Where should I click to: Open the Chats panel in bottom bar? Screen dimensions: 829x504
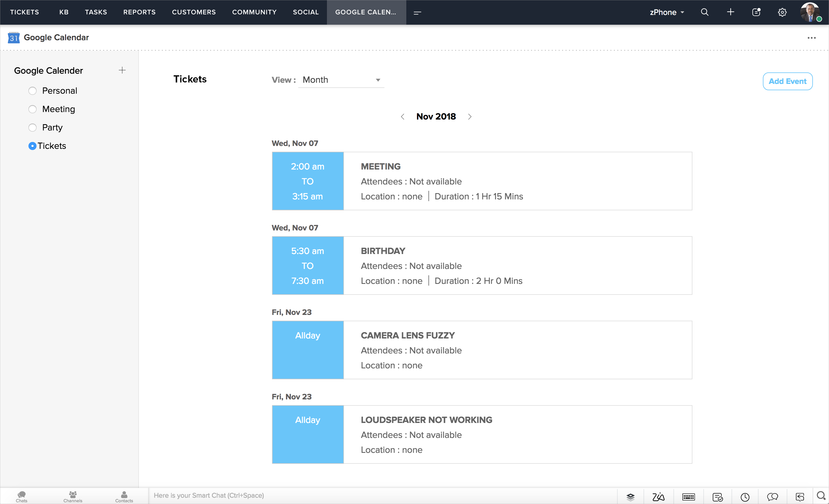click(x=22, y=496)
